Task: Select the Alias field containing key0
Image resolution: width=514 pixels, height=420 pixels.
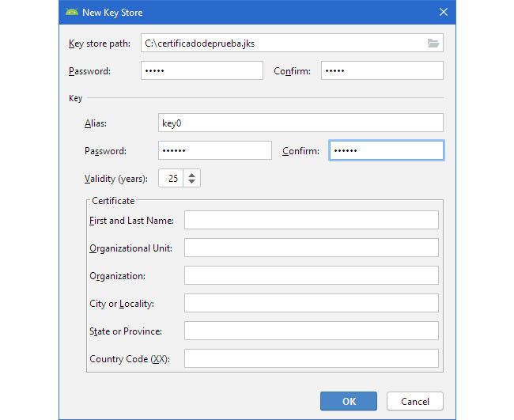Action: [300, 123]
